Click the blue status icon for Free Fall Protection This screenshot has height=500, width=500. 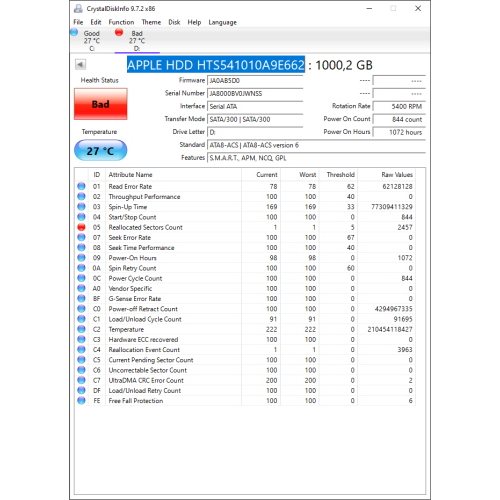(81, 401)
